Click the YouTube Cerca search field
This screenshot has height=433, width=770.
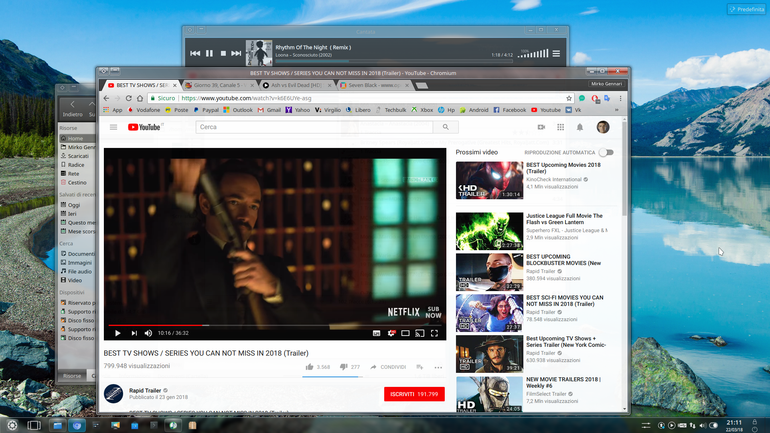click(314, 127)
